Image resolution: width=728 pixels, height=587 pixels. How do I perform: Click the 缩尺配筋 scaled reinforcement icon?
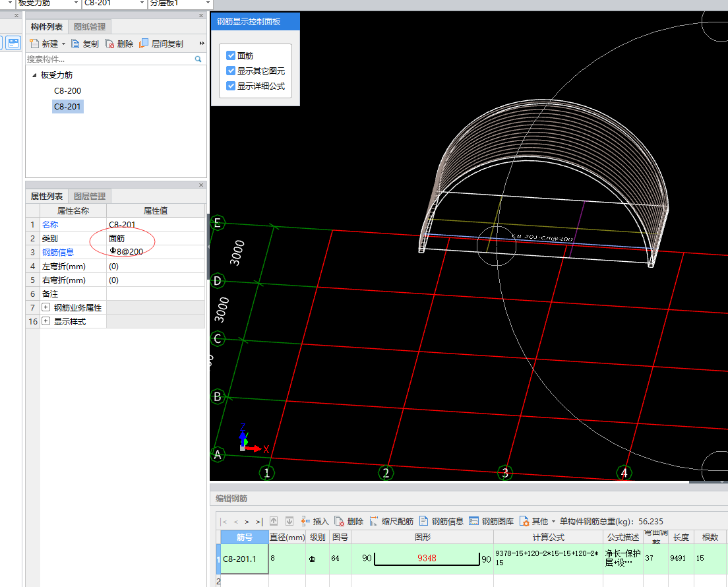click(374, 521)
